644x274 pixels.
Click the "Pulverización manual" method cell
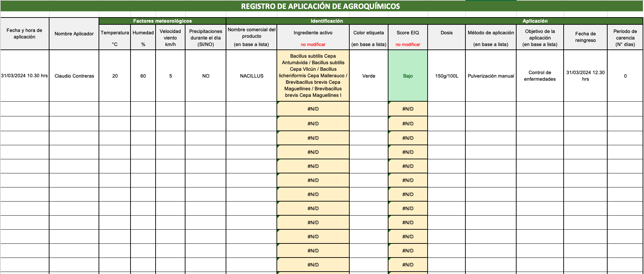pos(491,76)
